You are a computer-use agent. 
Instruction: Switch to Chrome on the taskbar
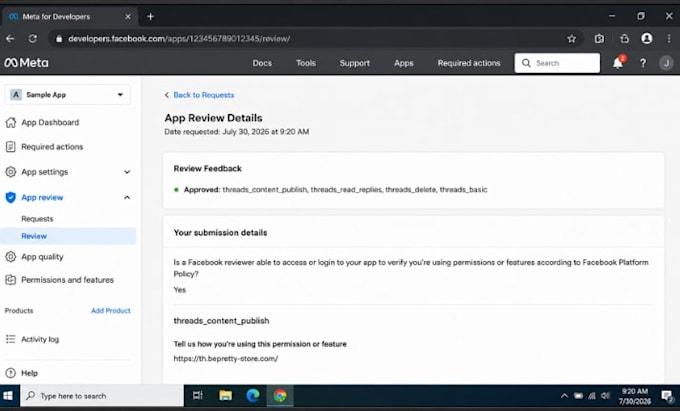[x=280, y=395]
